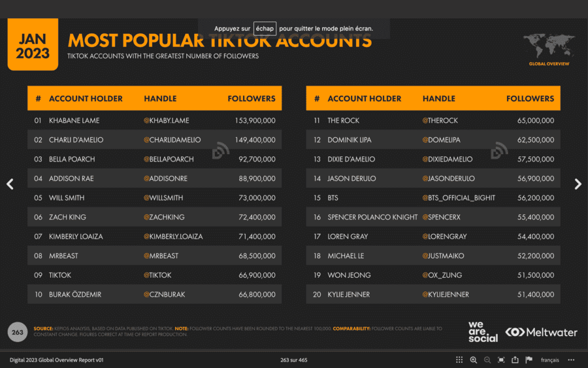The width and height of the screenshot is (588, 368).
Task: Go to the previous slide arrow
Action: [10, 184]
